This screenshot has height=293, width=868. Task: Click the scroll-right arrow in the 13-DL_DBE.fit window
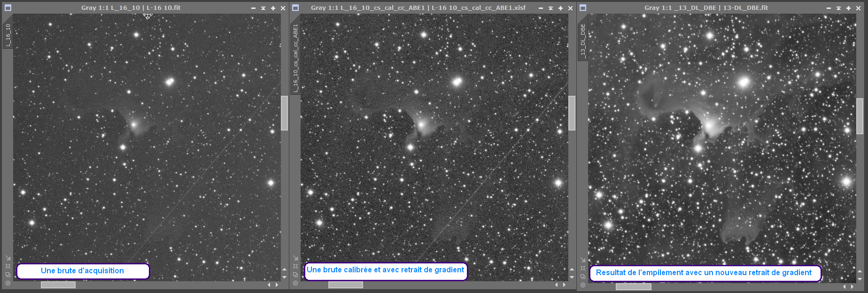click(852, 286)
